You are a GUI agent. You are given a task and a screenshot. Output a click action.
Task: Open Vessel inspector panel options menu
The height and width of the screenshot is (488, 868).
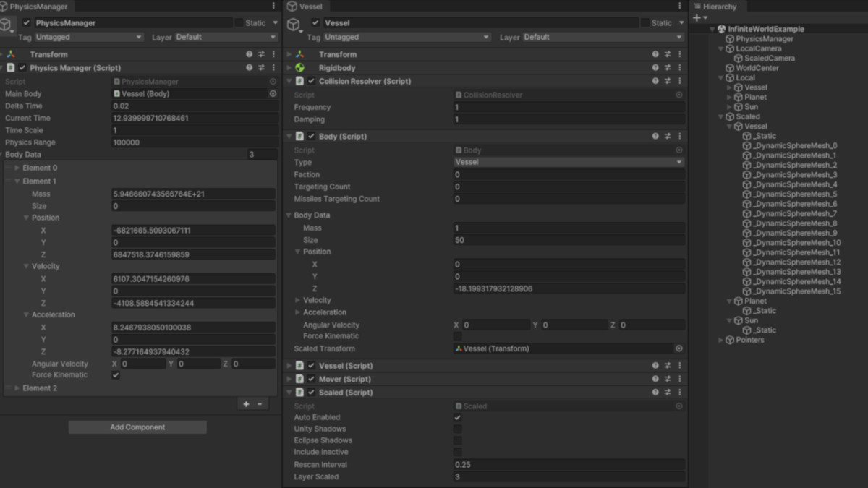coord(680,6)
